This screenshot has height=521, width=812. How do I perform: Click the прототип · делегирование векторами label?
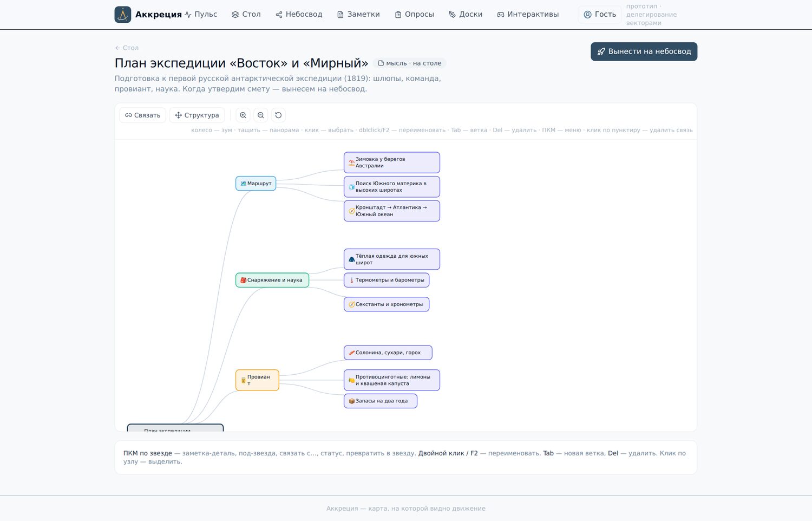pyautogui.click(x=652, y=15)
